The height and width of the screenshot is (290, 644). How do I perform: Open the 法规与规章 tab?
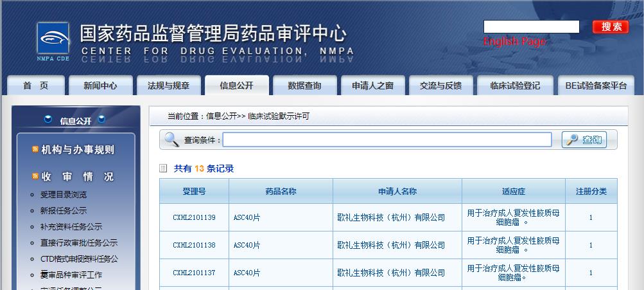(x=168, y=86)
